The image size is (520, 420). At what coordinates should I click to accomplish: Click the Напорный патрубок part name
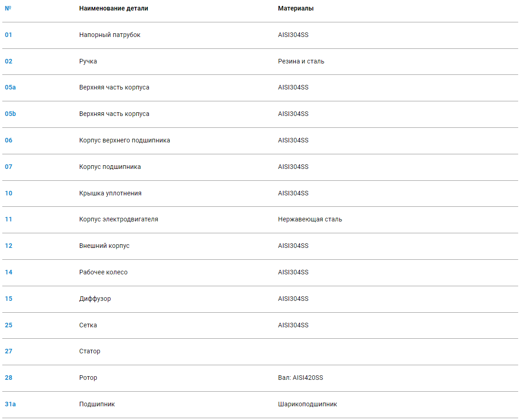(110, 35)
